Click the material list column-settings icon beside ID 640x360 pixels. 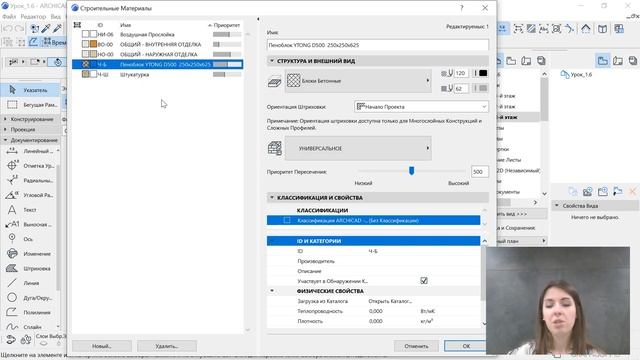click(77, 25)
